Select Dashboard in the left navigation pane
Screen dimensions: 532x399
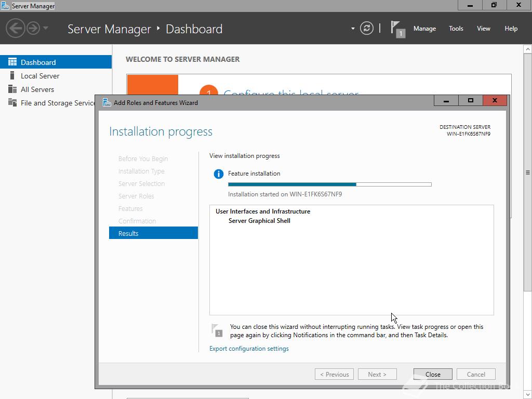coord(56,62)
